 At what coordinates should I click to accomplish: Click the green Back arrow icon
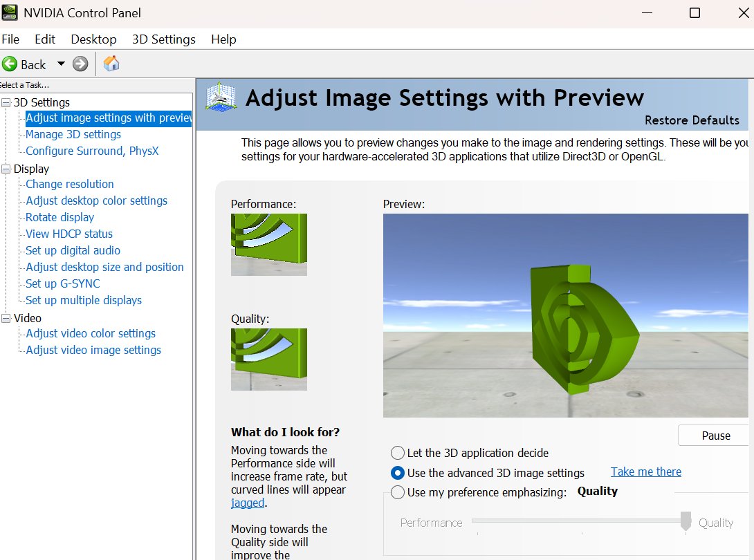coord(10,64)
